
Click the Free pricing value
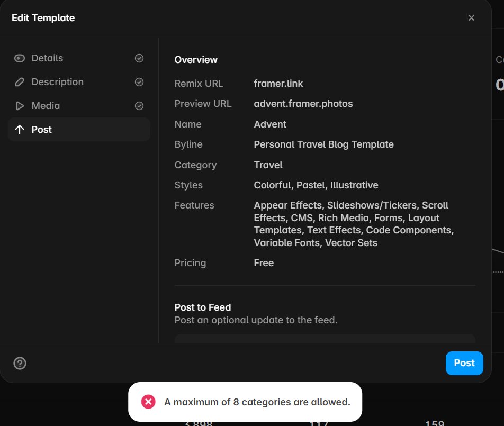click(x=264, y=263)
